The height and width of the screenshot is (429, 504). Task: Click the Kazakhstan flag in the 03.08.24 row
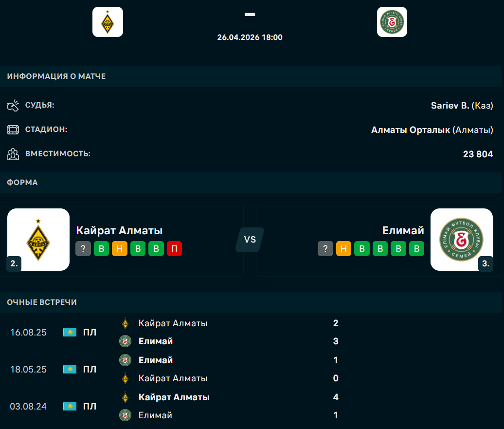[x=70, y=406]
